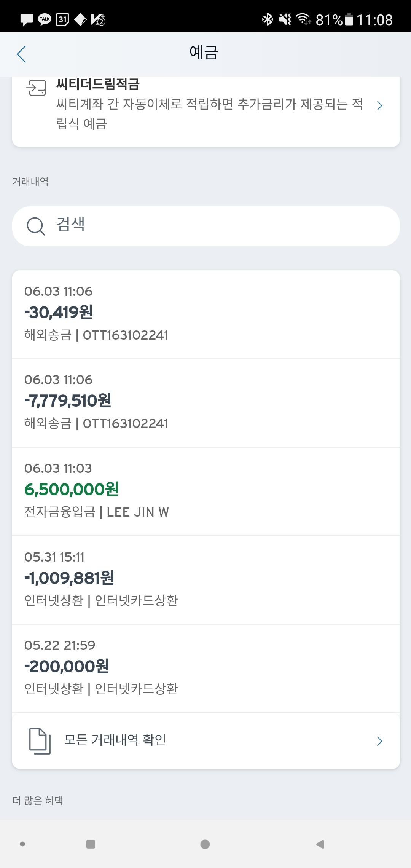
Task: Open the -1,009,881원 card repayment entry
Action: click(205, 579)
